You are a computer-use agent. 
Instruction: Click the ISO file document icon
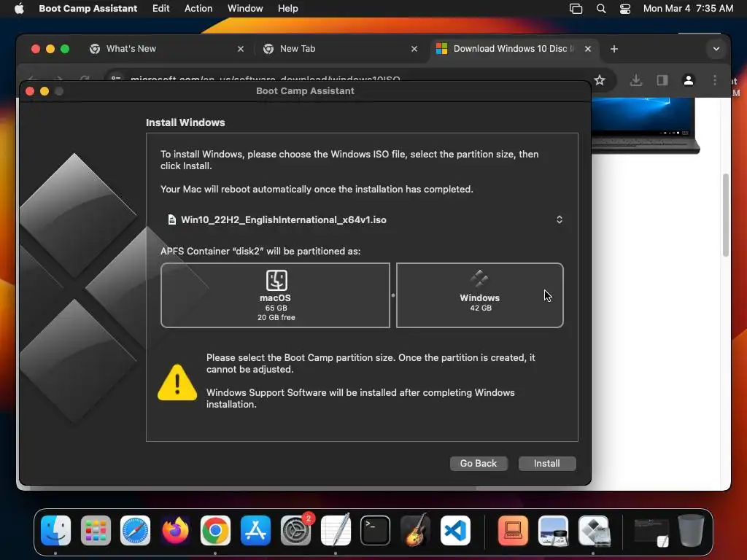(171, 219)
